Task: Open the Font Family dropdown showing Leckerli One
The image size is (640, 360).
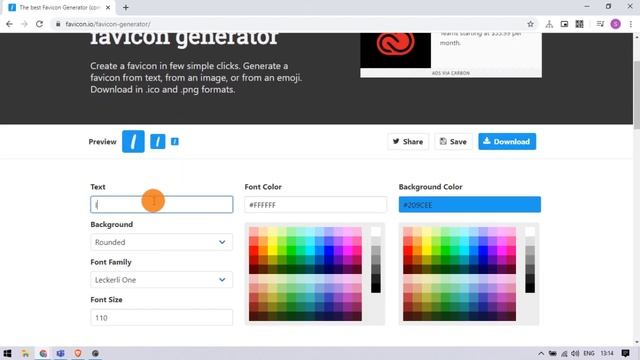Action: click(162, 280)
